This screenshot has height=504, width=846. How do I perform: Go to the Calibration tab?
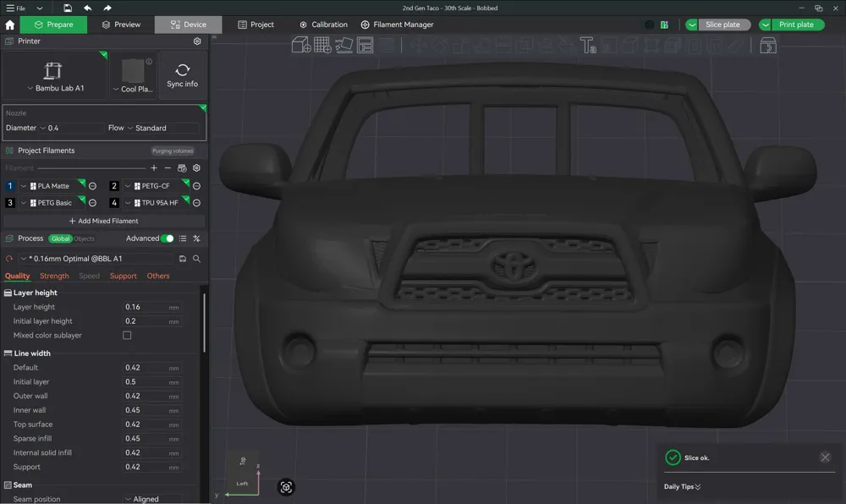pos(323,25)
